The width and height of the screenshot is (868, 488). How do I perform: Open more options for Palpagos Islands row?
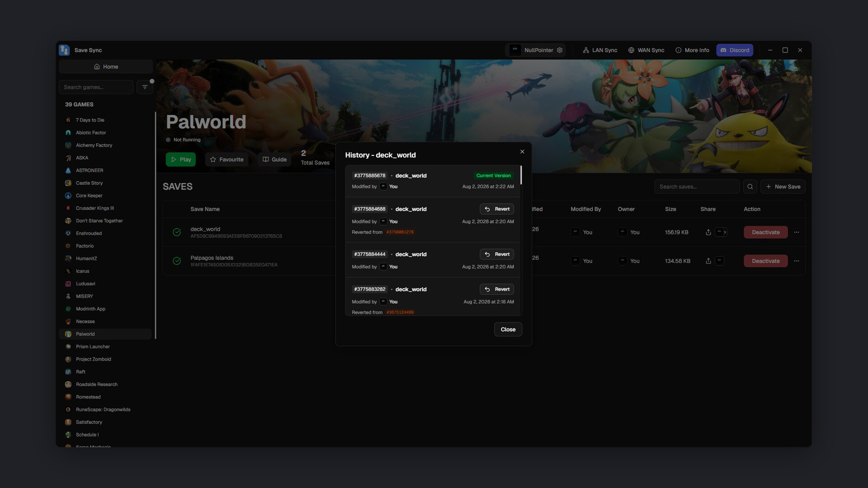[797, 261]
